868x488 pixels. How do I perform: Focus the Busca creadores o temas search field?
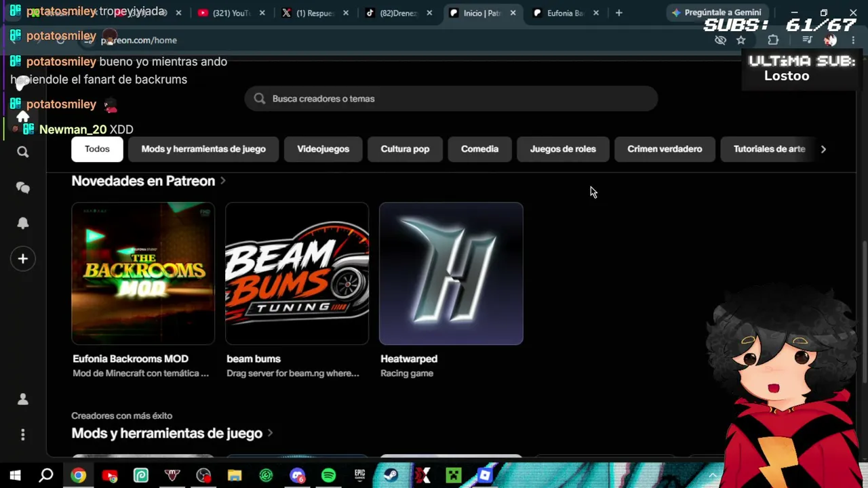pos(451,99)
